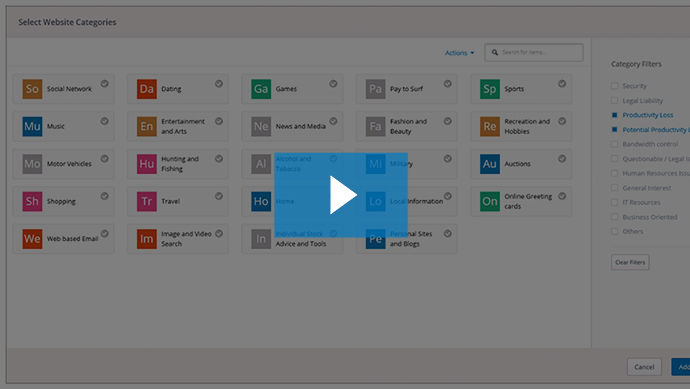Enable the Security category filter checkbox
Viewport: 690px width, 389px height.
614,86
